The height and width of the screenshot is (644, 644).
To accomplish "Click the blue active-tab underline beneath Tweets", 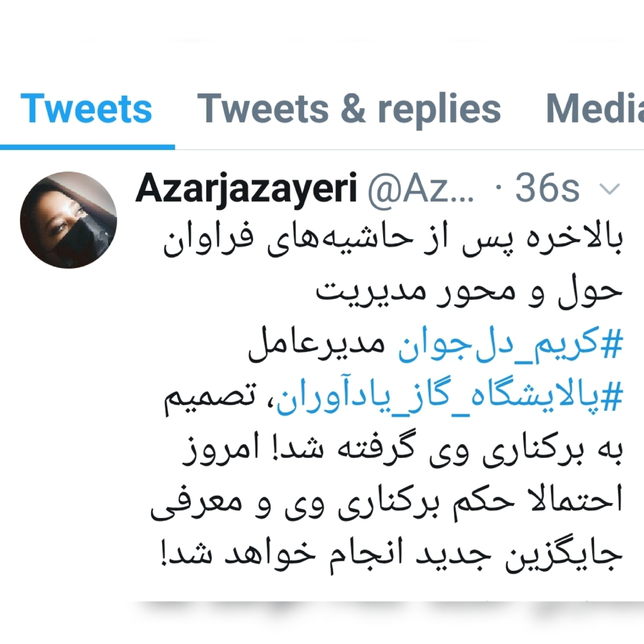I will pyautogui.click(x=87, y=147).
